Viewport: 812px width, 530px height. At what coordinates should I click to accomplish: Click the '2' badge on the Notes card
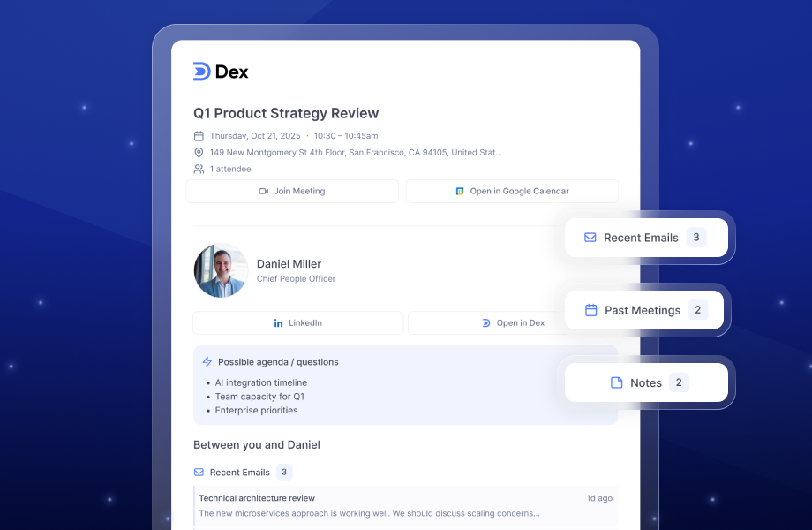tap(679, 382)
